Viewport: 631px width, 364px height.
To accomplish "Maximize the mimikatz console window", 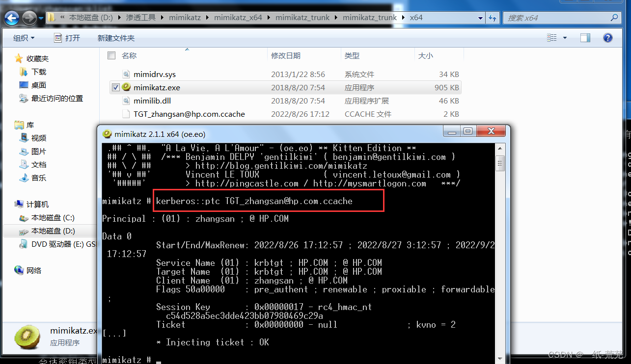I will (468, 131).
